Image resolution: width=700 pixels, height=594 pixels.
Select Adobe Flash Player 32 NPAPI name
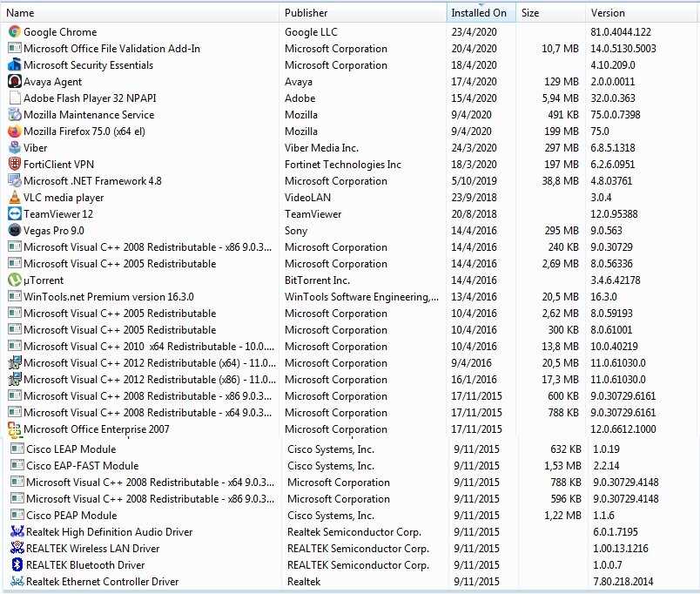tap(90, 98)
